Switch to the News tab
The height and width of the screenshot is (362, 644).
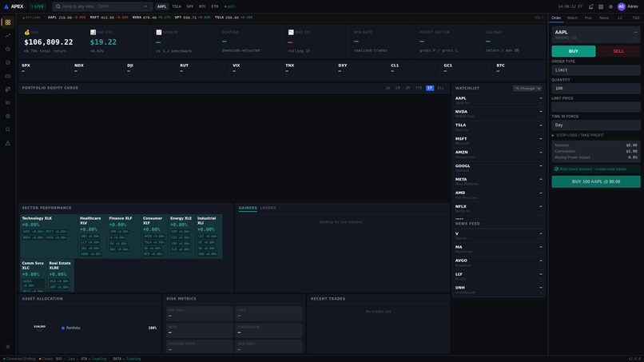pos(604,18)
